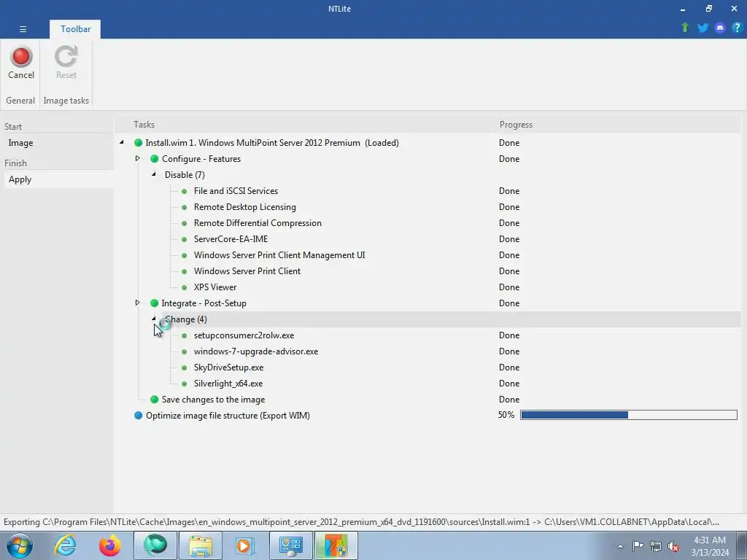
Task: Click green status dot of Install.wim
Action: pos(138,143)
